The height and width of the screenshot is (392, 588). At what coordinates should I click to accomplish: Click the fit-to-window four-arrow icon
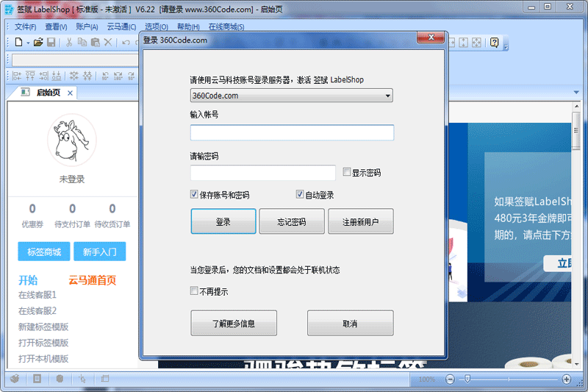coord(476,43)
